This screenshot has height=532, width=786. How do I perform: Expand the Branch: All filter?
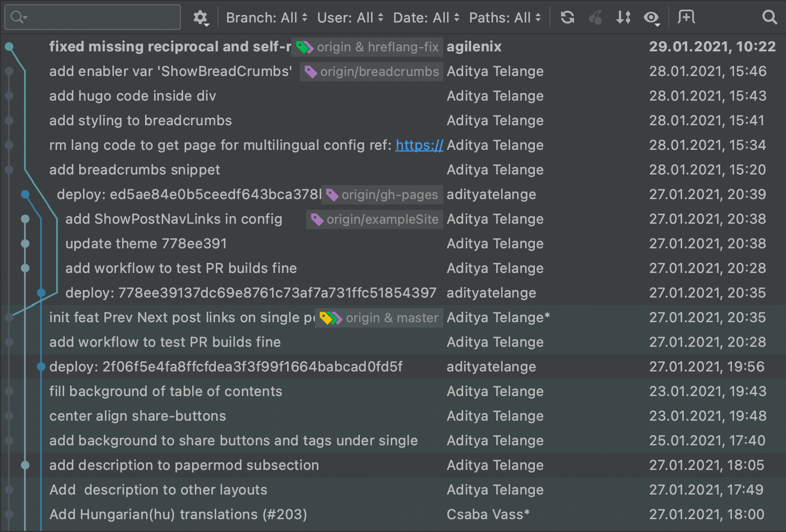[267, 18]
